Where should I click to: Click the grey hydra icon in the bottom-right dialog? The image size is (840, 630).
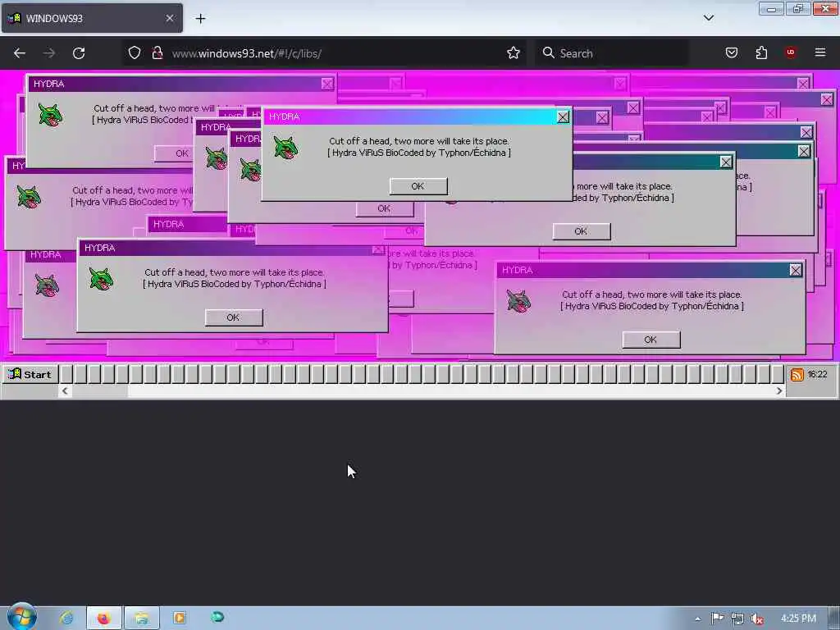click(x=518, y=300)
